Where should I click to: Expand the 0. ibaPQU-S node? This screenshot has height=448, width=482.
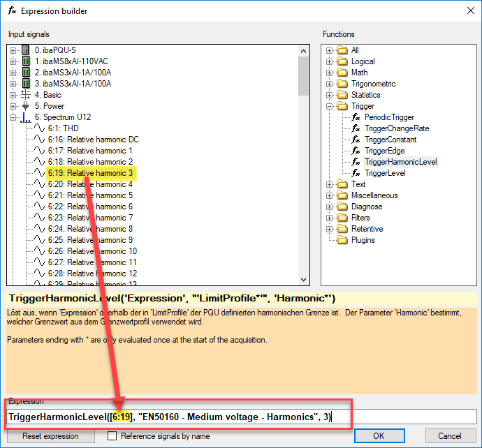pos(13,50)
